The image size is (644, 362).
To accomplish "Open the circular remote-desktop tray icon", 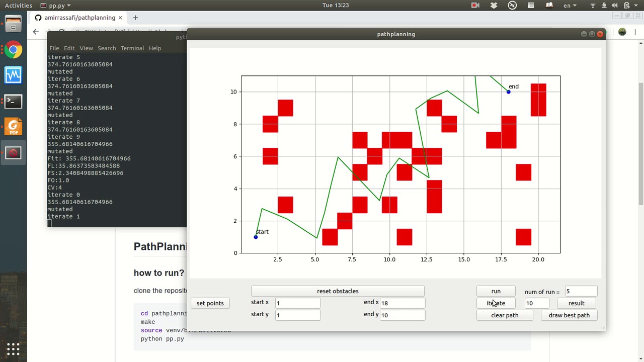I will (x=512, y=6).
